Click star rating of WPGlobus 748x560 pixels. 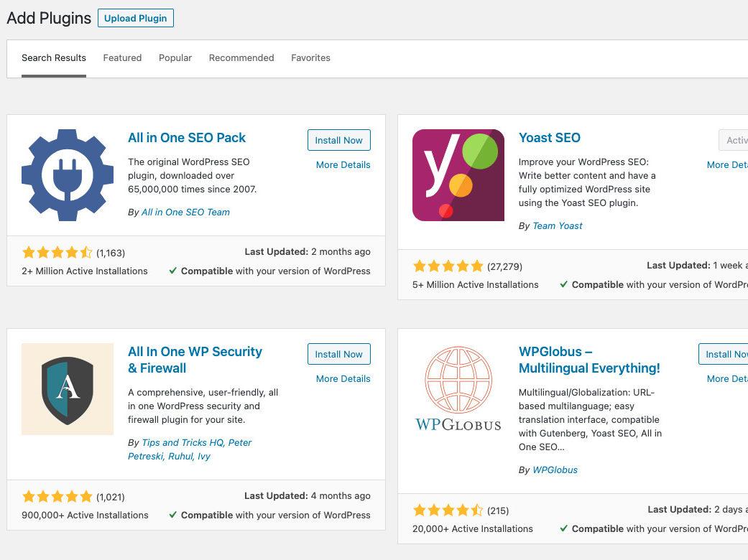pyautogui.click(x=448, y=510)
